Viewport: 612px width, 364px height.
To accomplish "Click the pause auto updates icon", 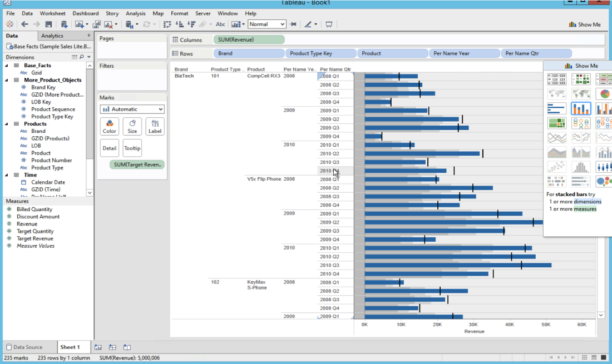I will tap(130, 24).
